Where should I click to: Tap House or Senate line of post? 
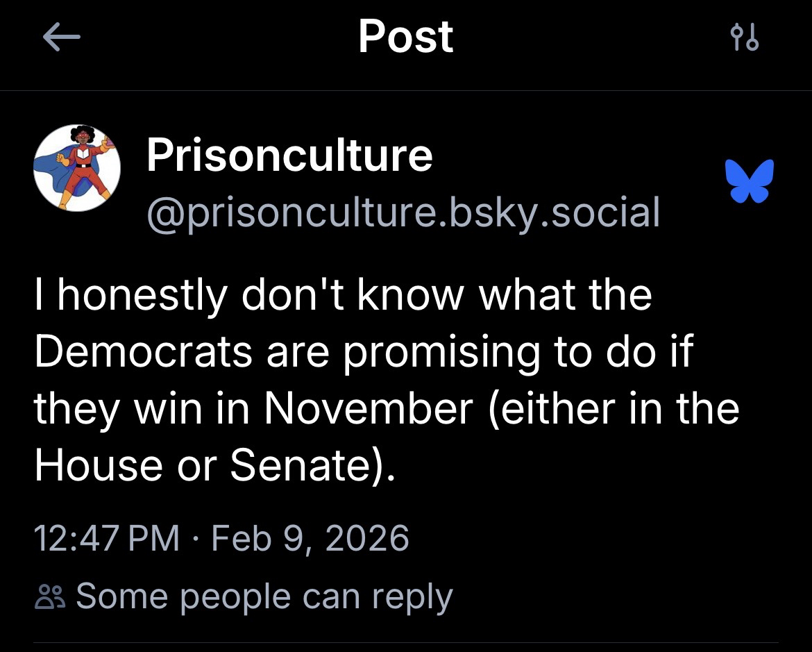click(214, 465)
